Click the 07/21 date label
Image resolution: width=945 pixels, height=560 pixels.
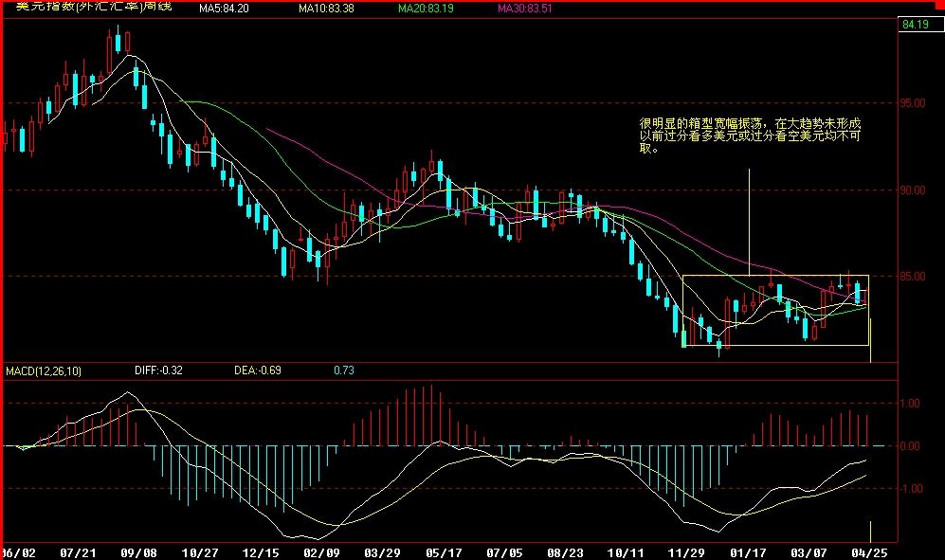point(79,552)
